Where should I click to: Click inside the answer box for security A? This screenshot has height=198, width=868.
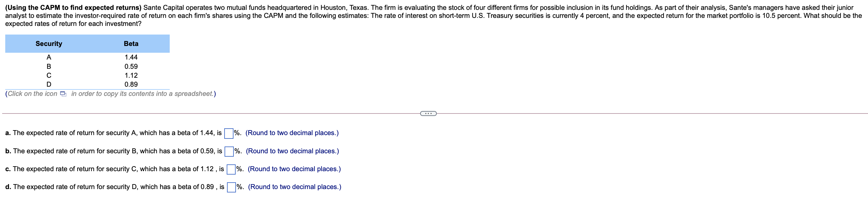229,133
